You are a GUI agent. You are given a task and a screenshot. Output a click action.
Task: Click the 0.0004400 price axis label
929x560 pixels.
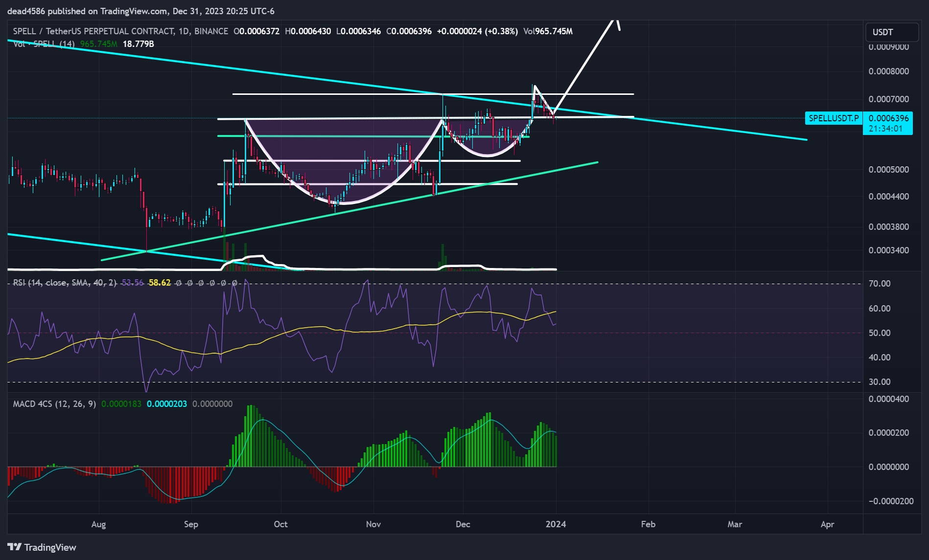[888, 197]
